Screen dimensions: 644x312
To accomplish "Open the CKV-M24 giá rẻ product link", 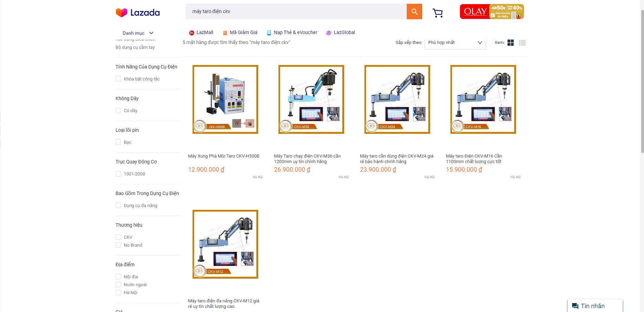I will (396, 159).
